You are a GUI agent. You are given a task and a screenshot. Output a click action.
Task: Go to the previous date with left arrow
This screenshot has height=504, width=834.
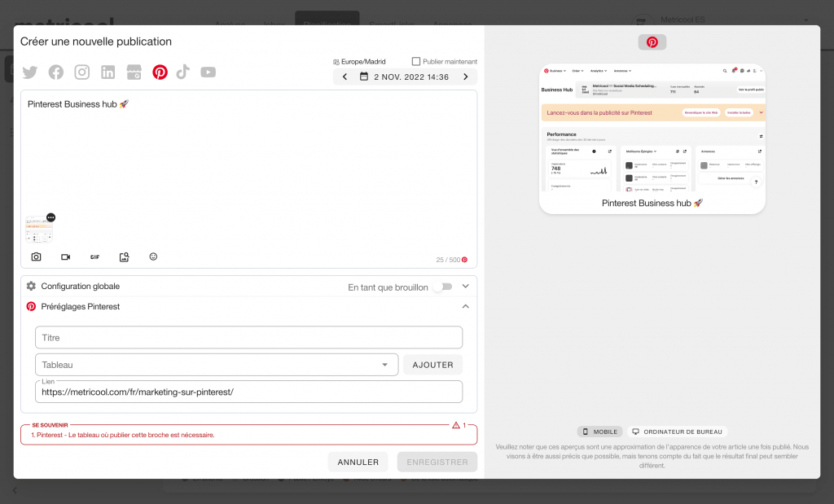pos(345,77)
